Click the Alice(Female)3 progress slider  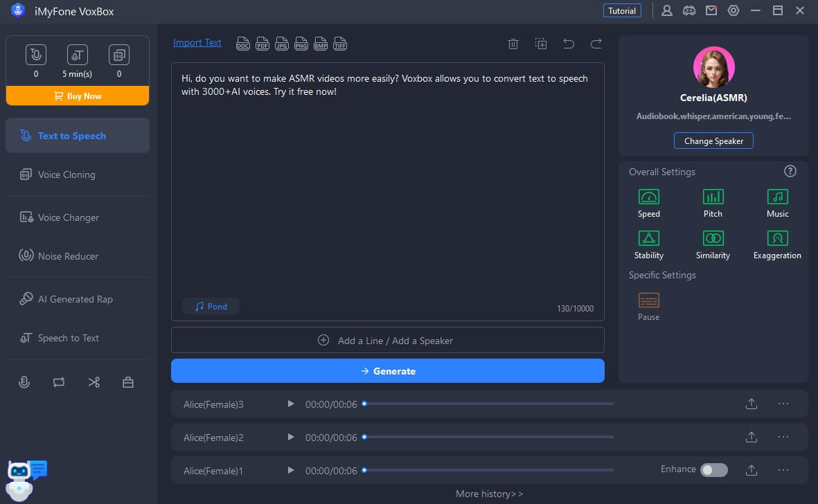pos(488,404)
